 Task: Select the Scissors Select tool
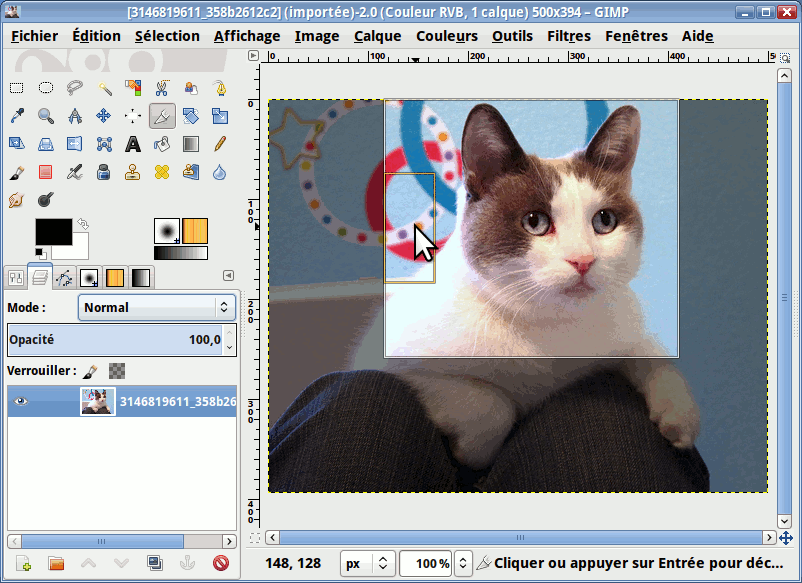[x=162, y=88]
